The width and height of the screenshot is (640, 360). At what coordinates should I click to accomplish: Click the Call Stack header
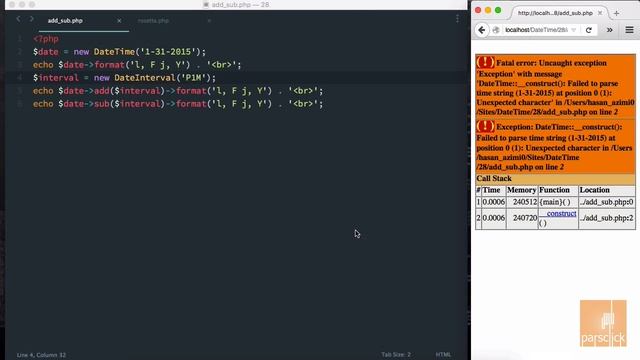pyautogui.click(x=555, y=179)
